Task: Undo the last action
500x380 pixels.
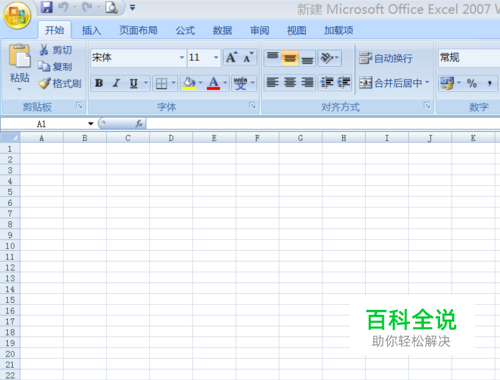Action: tap(63, 7)
